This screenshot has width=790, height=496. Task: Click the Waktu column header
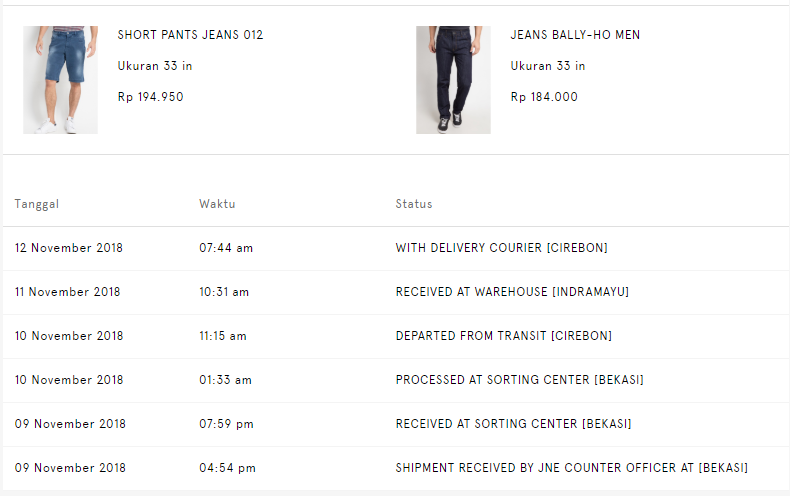[x=217, y=204]
